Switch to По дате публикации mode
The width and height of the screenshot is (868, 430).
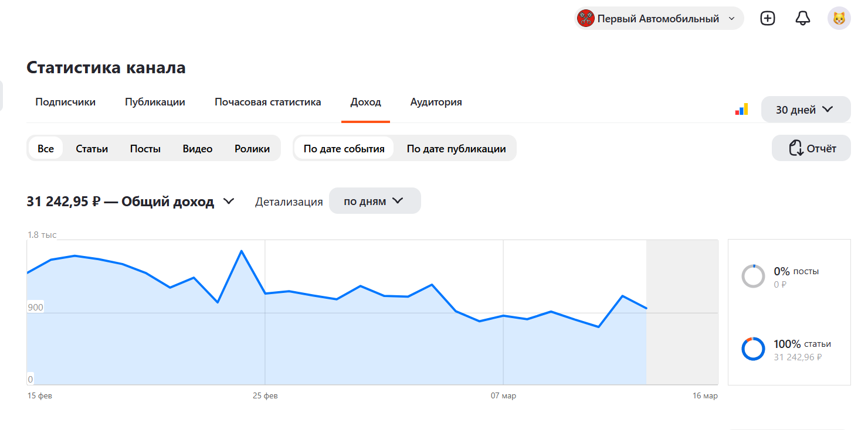point(456,148)
